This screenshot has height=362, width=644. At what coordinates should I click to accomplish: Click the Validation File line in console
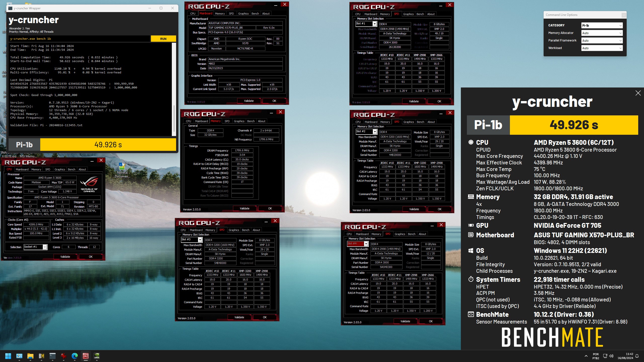point(46,125)
